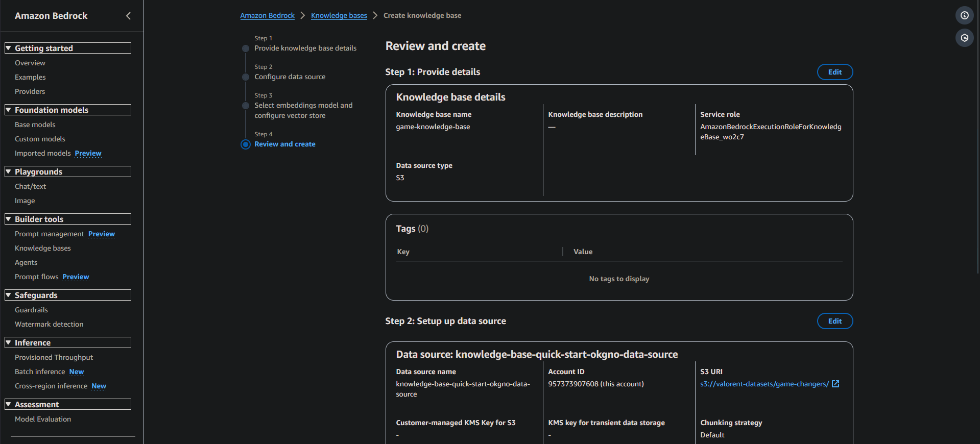
Task: Open Knowledge bases in the sidebar
Action: click(43, 248)
